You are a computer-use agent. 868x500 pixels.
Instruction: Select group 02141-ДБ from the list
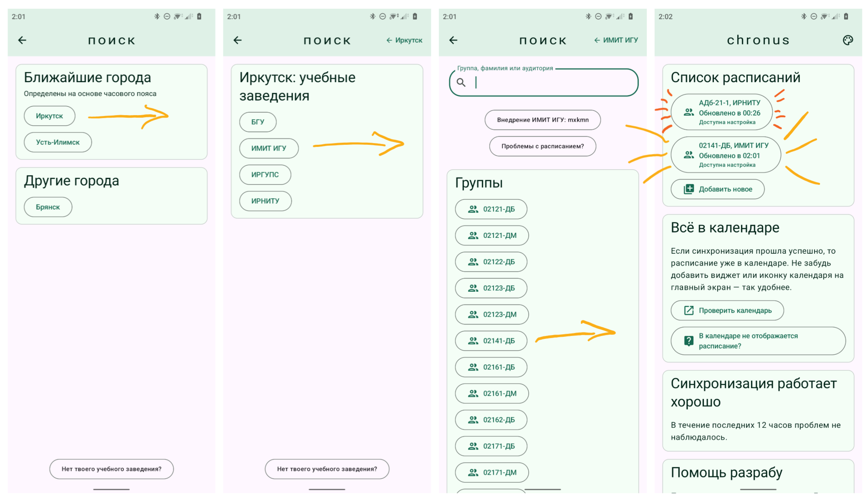[491, 341]
